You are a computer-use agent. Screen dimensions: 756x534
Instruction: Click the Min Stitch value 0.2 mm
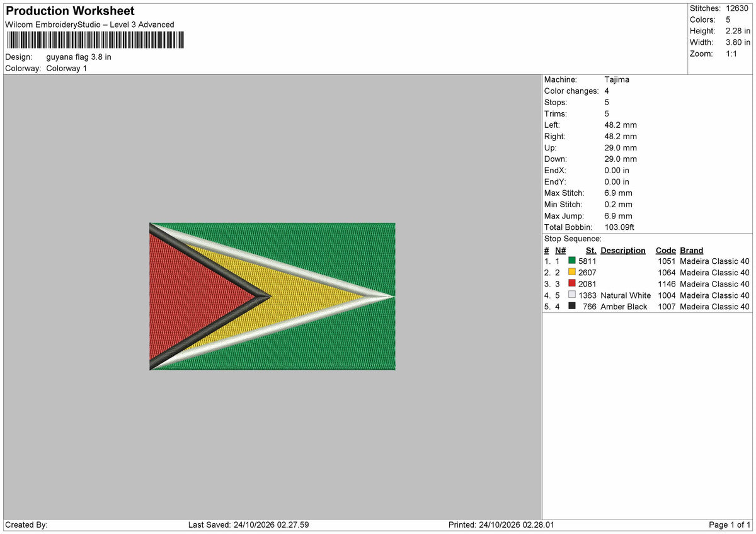(619, 204)
